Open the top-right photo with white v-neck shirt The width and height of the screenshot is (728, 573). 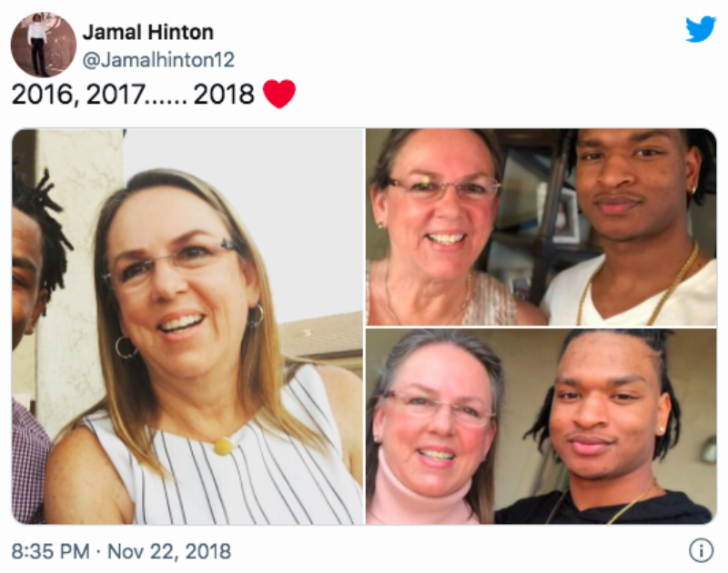click(x=541, y=226)
